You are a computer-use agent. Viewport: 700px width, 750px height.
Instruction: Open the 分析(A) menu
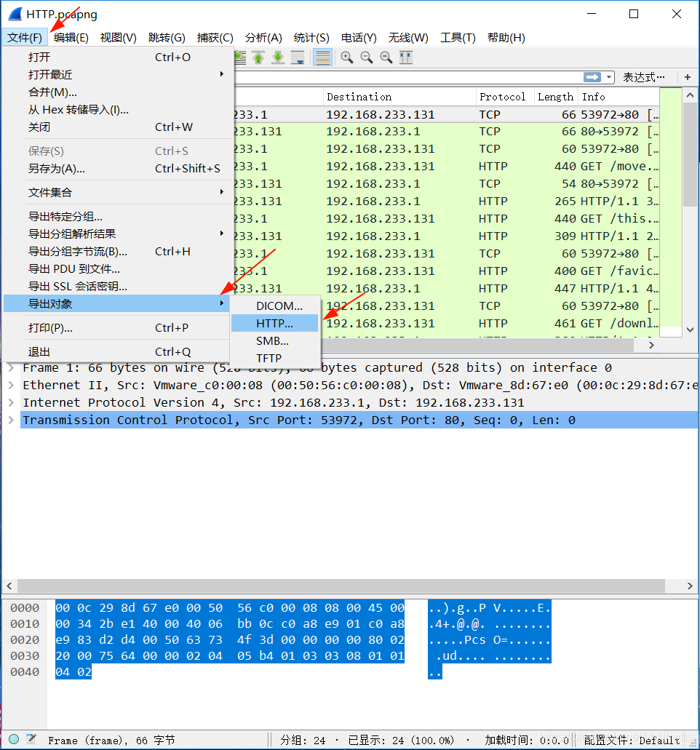[263, 38]
